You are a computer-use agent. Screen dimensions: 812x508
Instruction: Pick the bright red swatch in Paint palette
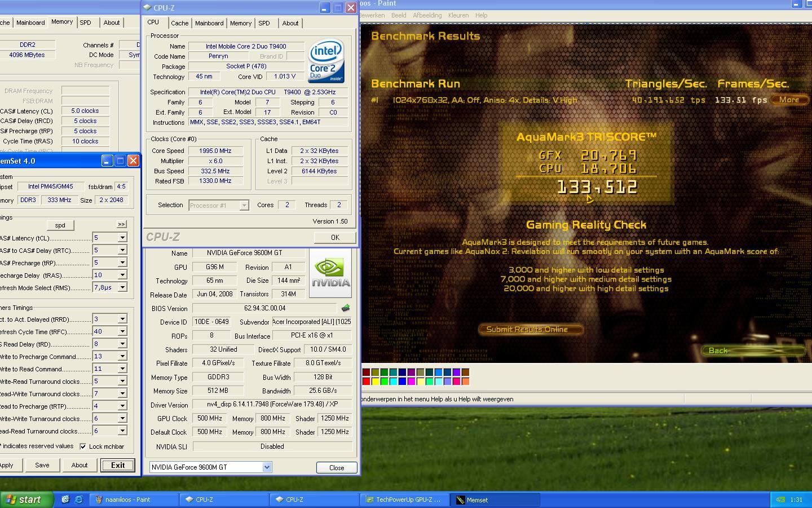(x=367, y=382)
